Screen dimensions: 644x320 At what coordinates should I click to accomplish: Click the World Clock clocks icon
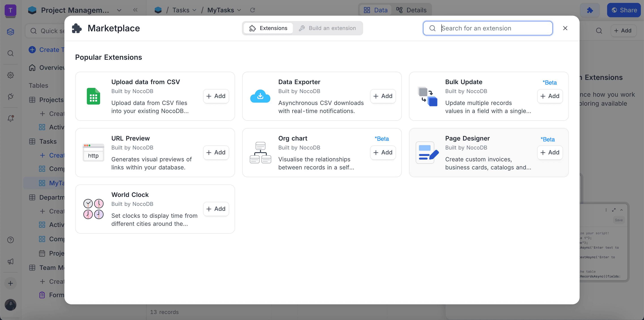(x=93, y=209)
